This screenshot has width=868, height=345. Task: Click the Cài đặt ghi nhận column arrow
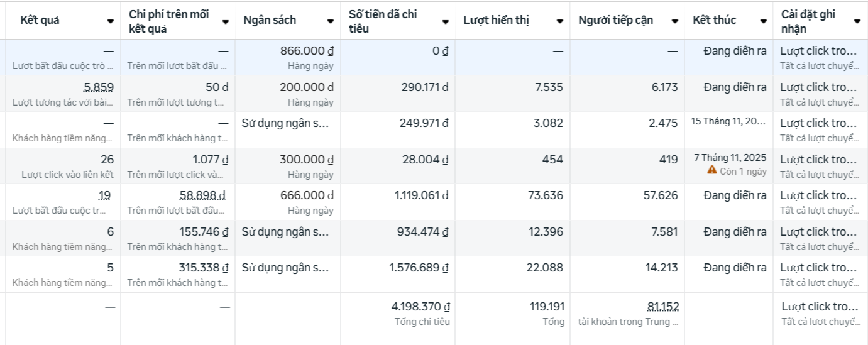pyautogui.click(x=857, y=21)
